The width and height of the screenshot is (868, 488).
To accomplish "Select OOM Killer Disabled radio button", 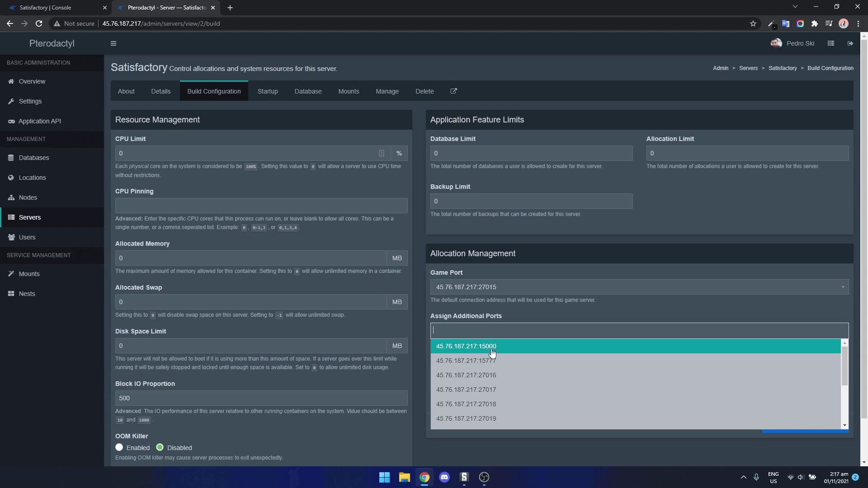I will coord(160,447).
